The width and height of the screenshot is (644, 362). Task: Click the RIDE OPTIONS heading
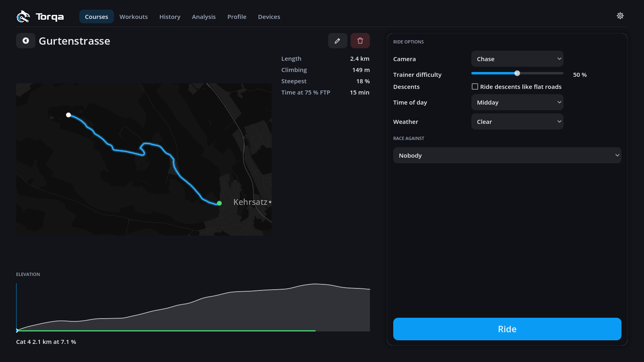pos(409,42)
